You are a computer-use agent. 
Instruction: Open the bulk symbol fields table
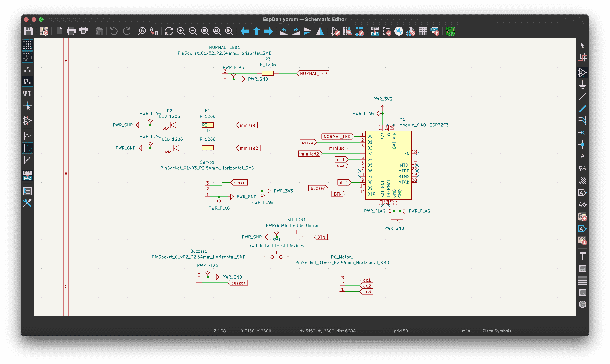coord(423,31)
